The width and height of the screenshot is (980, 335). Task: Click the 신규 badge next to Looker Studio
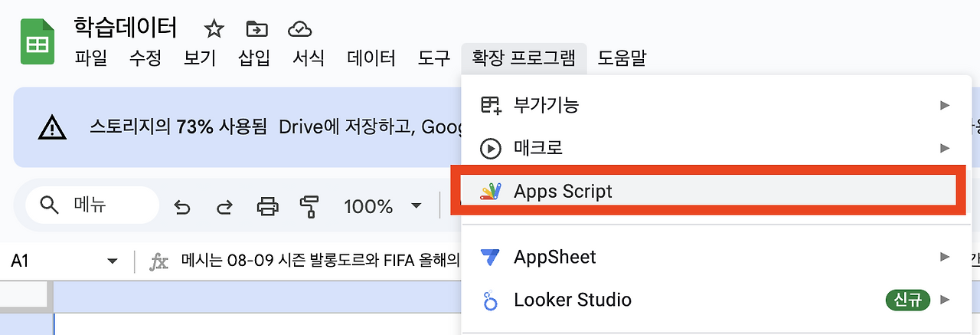908,300
